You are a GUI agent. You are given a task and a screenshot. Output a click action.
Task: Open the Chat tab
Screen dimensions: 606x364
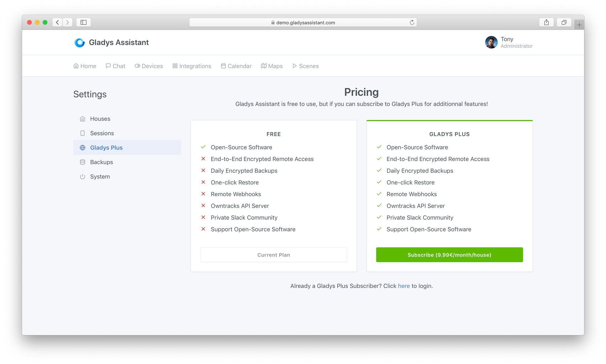[x=115, y=66]
